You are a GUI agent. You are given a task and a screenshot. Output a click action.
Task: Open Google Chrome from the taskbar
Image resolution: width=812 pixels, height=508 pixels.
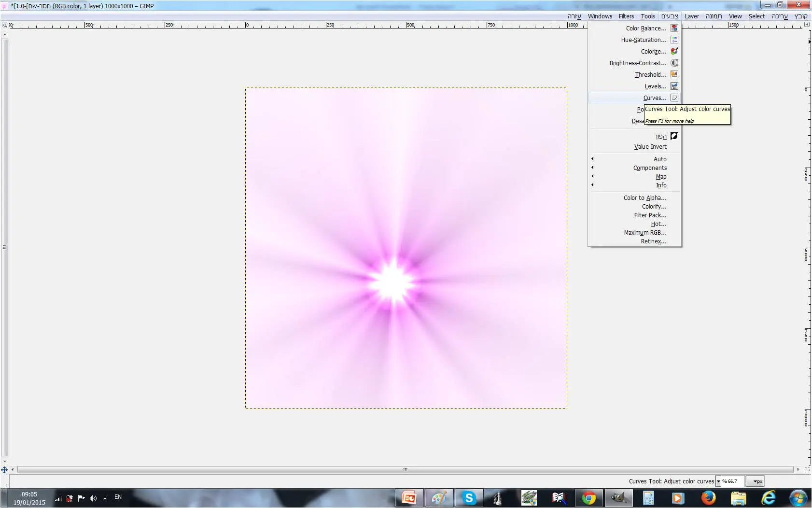click(x=588, y=498)
